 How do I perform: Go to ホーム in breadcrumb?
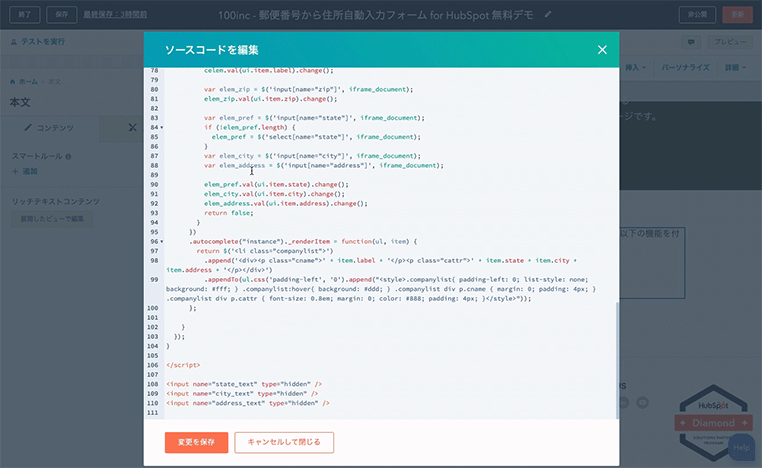28,82
